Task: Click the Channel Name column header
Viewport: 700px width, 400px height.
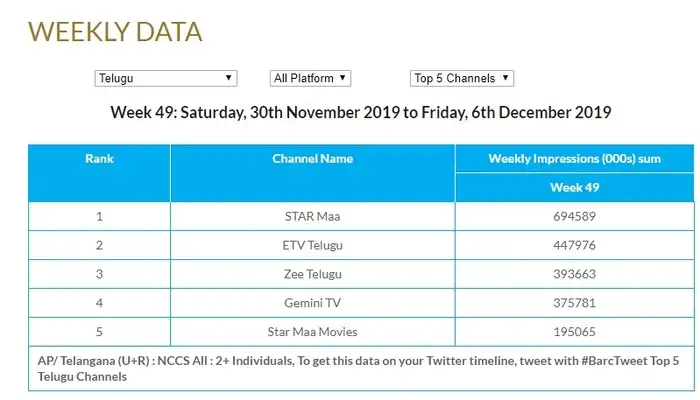Action: click(x=312, y=159)
